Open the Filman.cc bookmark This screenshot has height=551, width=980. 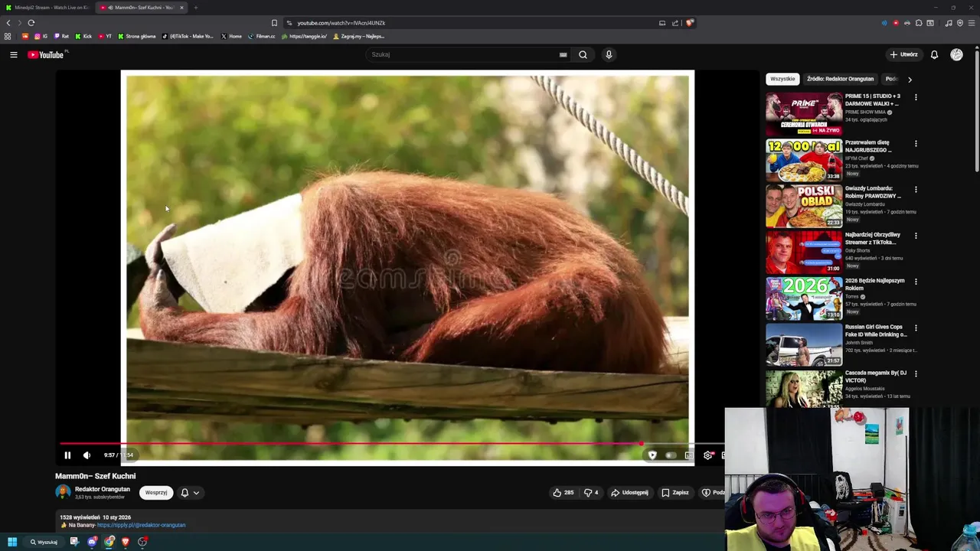[x=261, y=36]
